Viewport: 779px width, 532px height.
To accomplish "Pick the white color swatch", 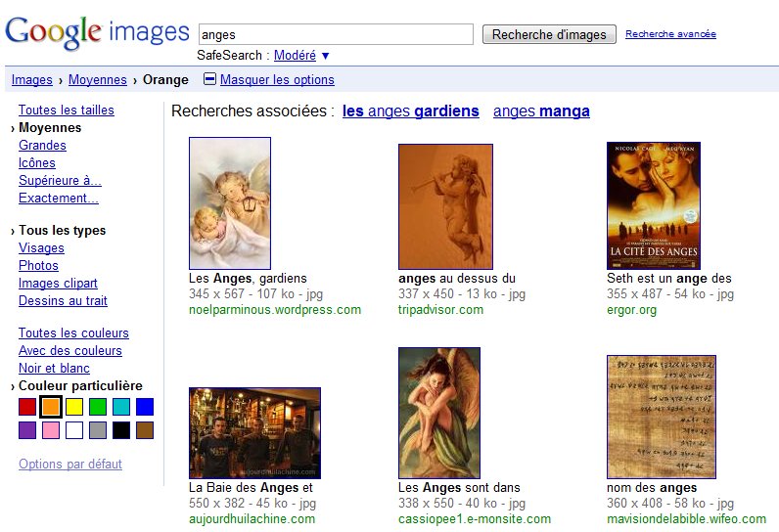I will pyautogui.click(x=74, y=429).
